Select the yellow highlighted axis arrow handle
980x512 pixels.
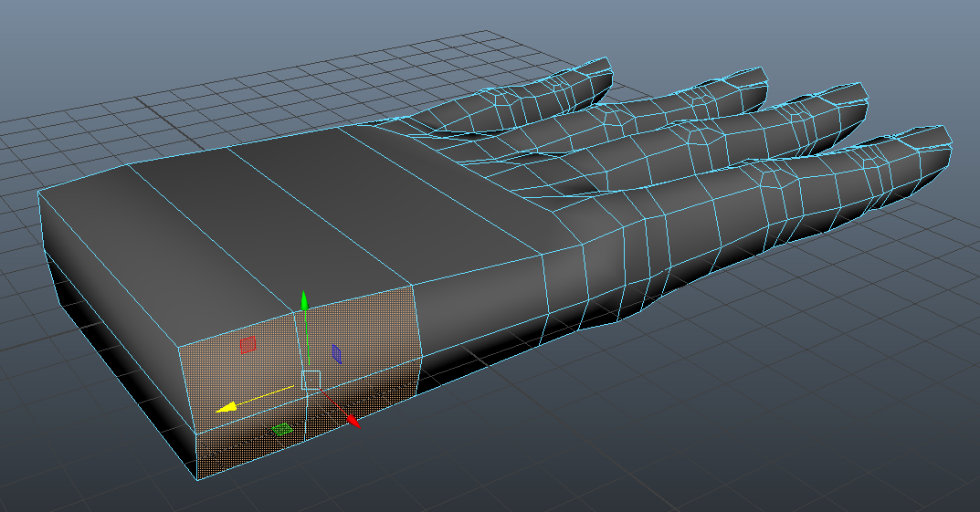coord(225,407)
